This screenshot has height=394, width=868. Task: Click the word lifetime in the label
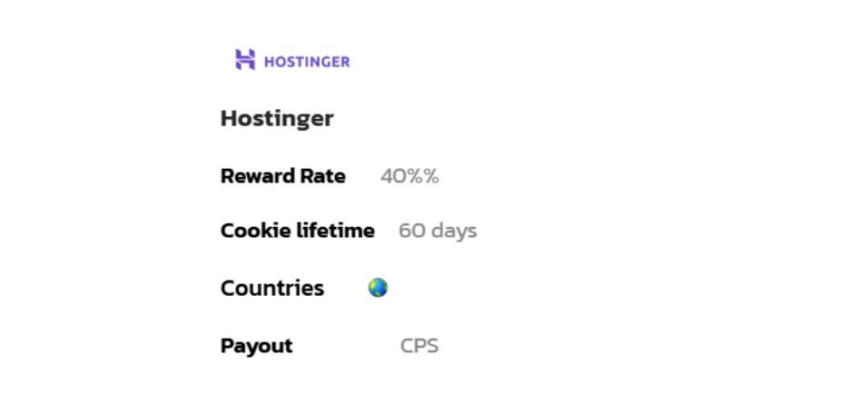coord(336,231)
